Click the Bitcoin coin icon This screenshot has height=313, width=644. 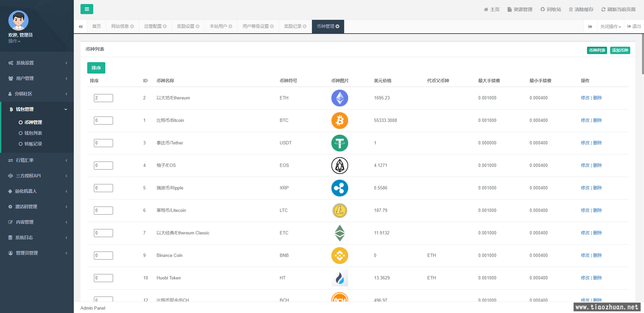(x=340, y=121)
